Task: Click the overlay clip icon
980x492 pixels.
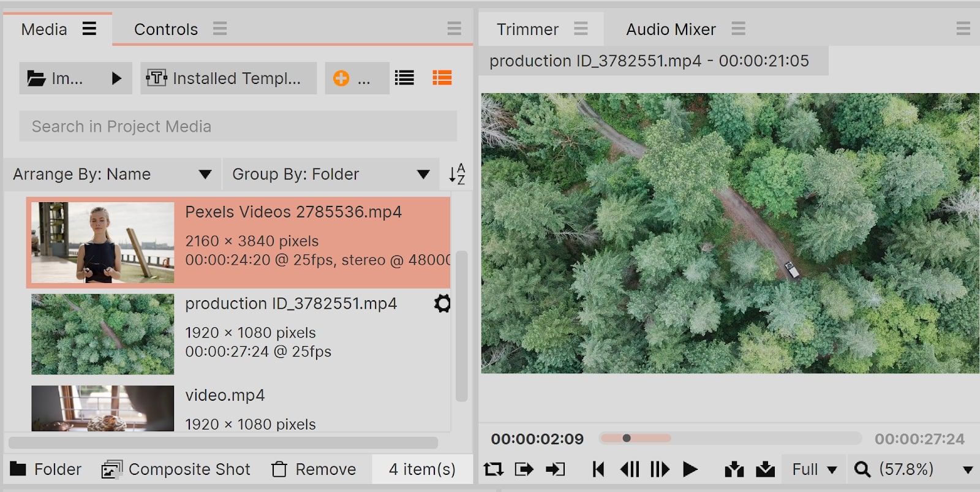Action: click(765, 469)
